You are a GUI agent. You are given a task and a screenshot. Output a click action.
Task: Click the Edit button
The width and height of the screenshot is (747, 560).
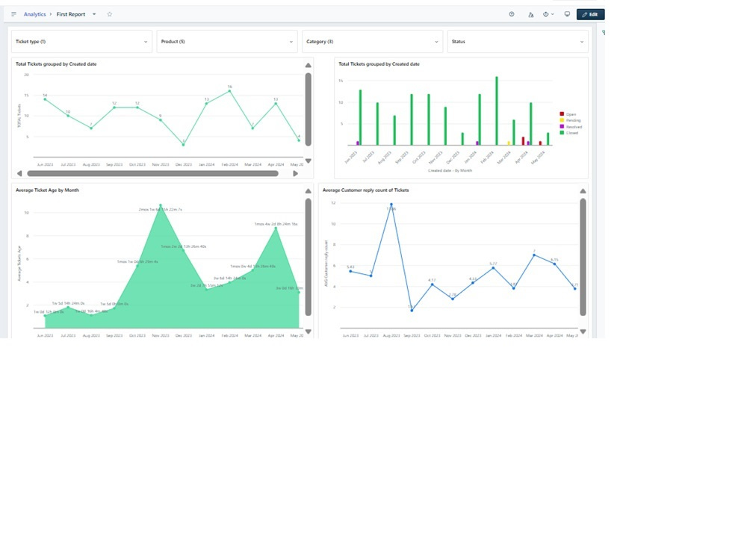(590, 14)
